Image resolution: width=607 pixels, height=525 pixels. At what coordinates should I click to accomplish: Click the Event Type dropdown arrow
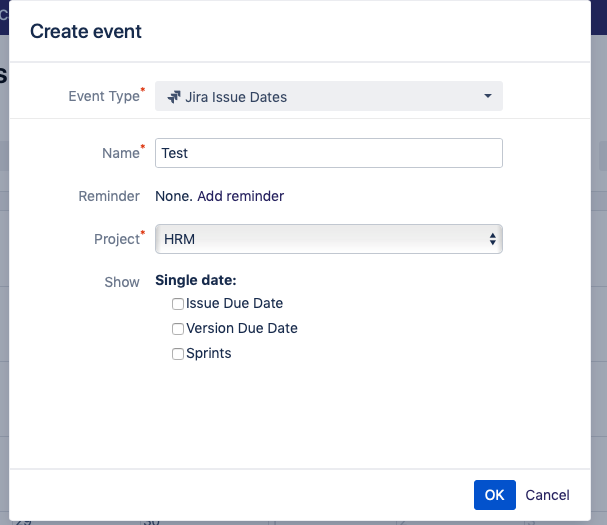point(488,96)
